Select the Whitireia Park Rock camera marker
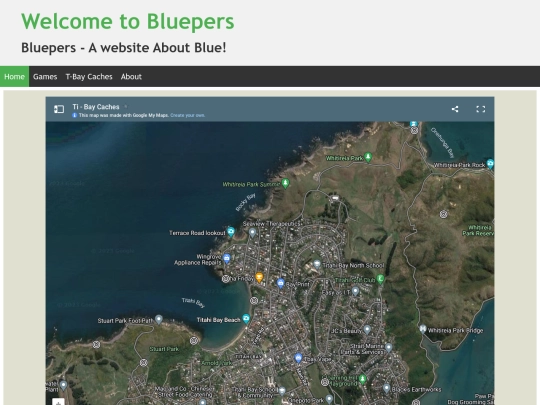 [x=490, y=164]
